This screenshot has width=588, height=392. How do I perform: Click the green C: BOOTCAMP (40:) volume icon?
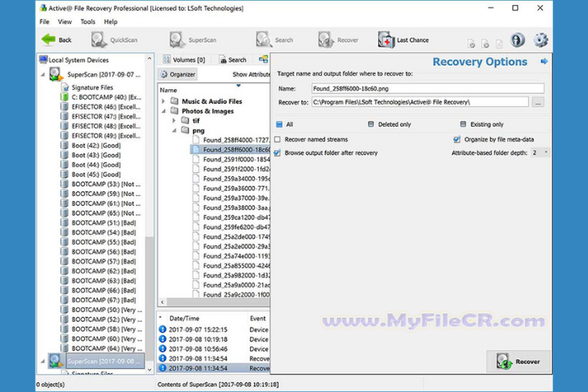click(65, 97)
